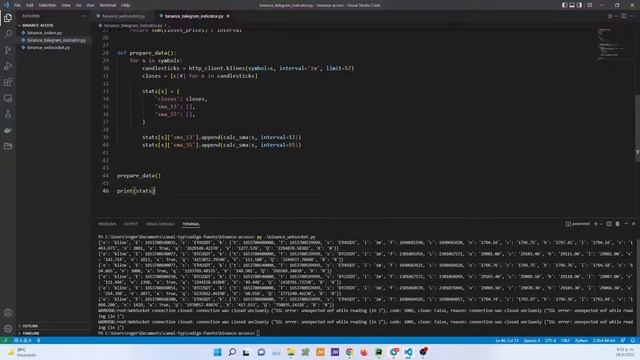Toggle primary side bar layout icon
The image size is (640, 360).
click(564, 5)
